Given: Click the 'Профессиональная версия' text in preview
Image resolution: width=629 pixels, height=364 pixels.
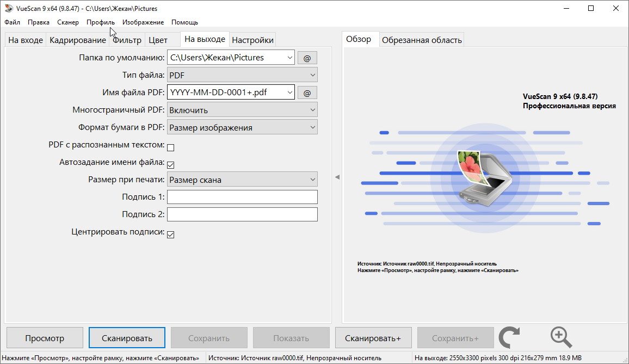Looking at the screenshot, I should tap(569, 106).
